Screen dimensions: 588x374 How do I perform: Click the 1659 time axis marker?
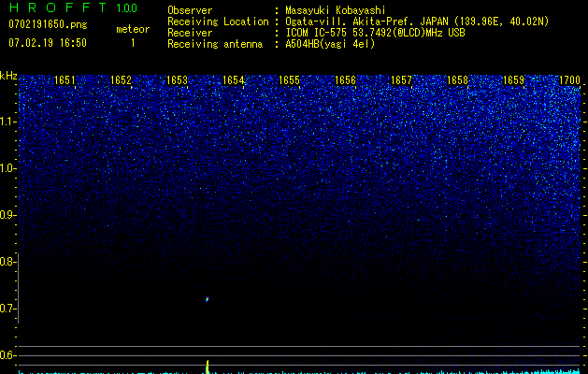coord(514,80)
